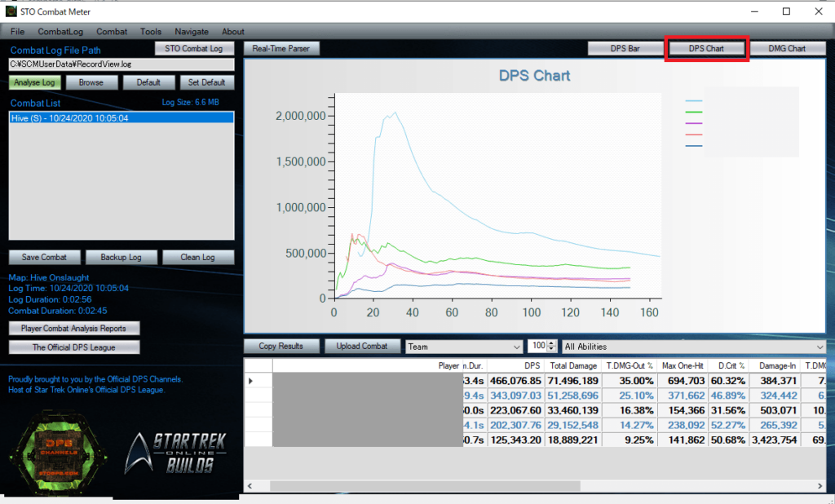Open the Team dropdown
The image size is (835, 504).
click(x=465, y=347)
